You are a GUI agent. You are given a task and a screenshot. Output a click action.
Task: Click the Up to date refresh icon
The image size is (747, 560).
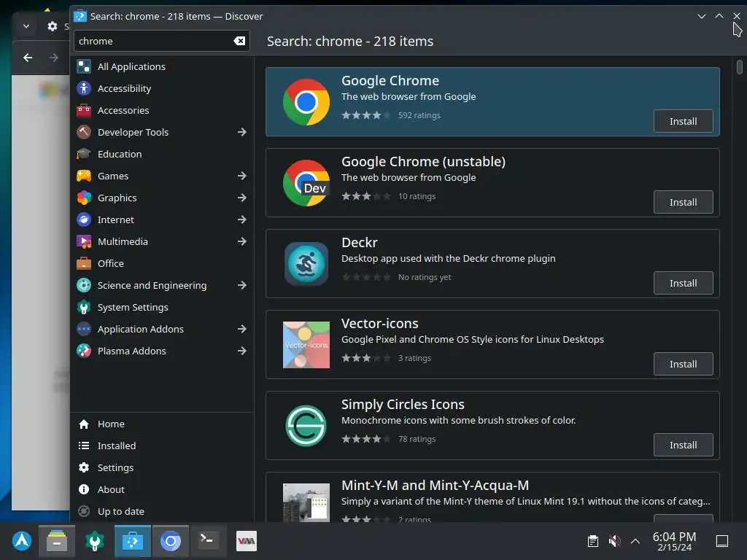[x=84, y=512]
